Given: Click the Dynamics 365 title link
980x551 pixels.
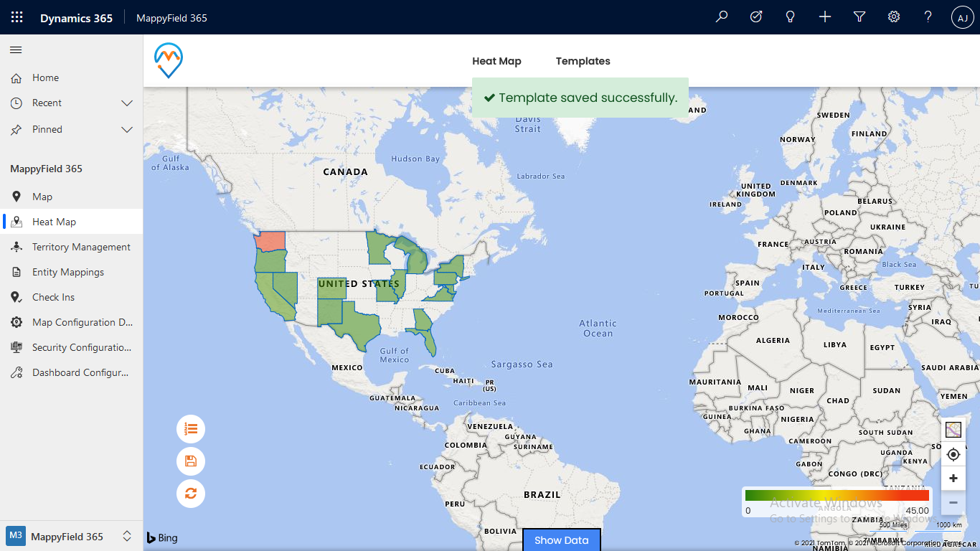Looking at the screenshot, I should click(x=76, y=18).
